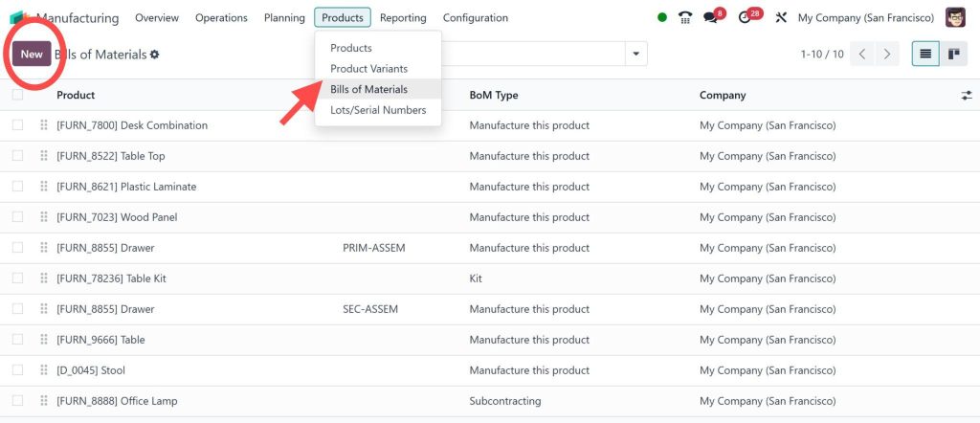The image size is (980, 423).
Task: Open the activities clock icon
Action: (x=745, y=17)
